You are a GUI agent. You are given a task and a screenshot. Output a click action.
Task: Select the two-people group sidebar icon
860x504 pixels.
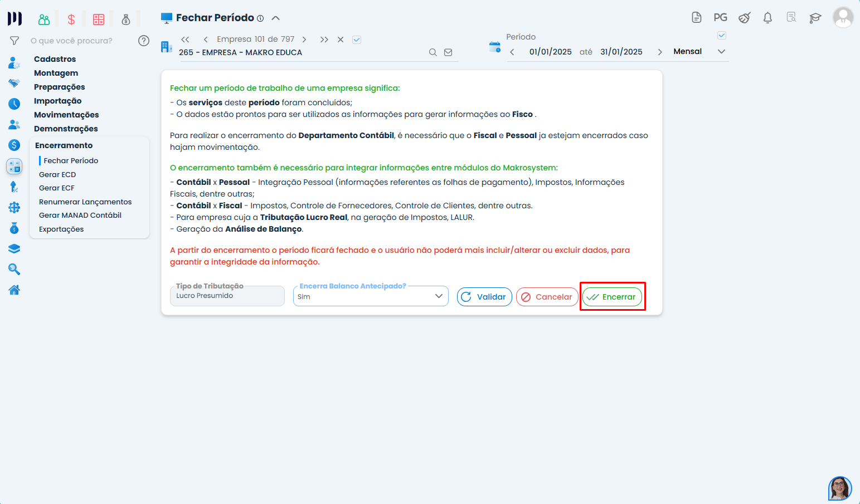point(14,125)
